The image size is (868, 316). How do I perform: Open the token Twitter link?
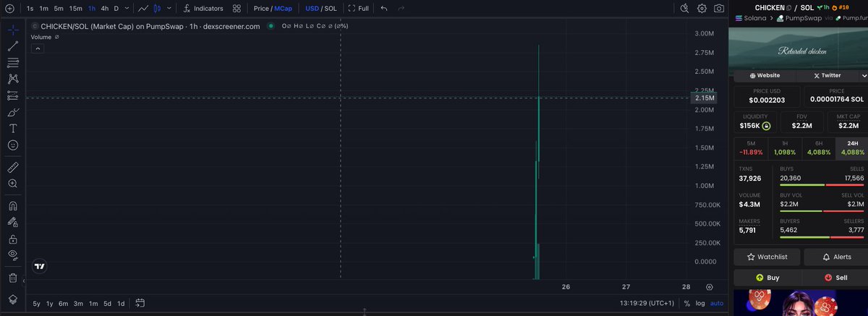pos(827,75)
